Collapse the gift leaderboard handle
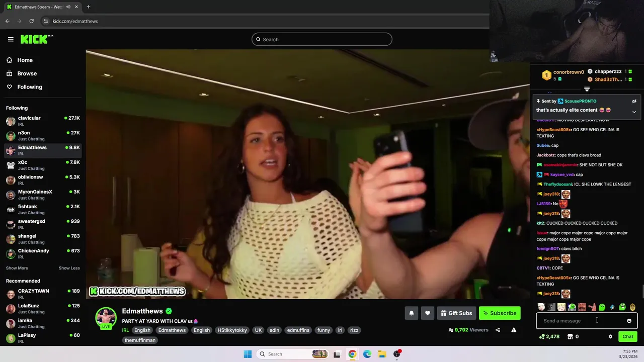 click(x=587, y=89)
